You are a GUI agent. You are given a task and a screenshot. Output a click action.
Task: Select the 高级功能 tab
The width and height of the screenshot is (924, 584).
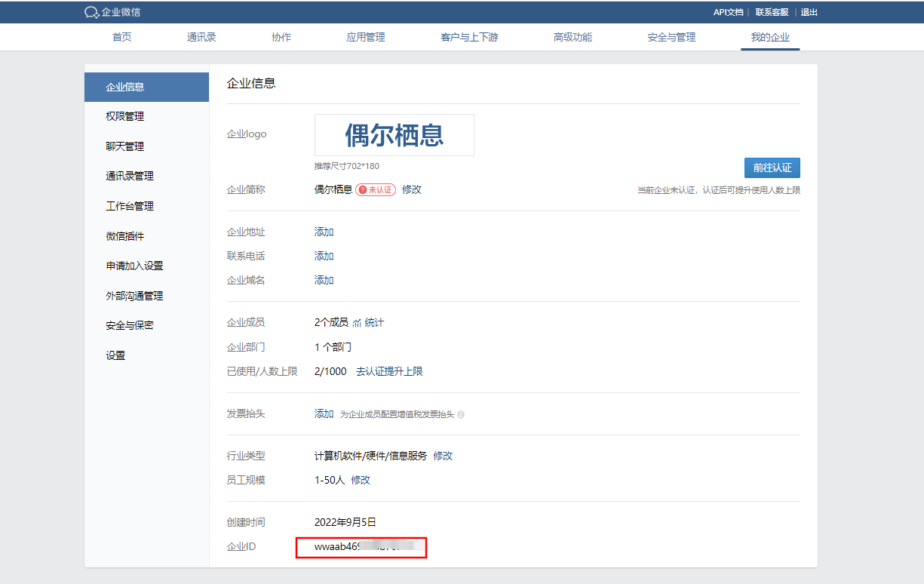tap(573, 37)
